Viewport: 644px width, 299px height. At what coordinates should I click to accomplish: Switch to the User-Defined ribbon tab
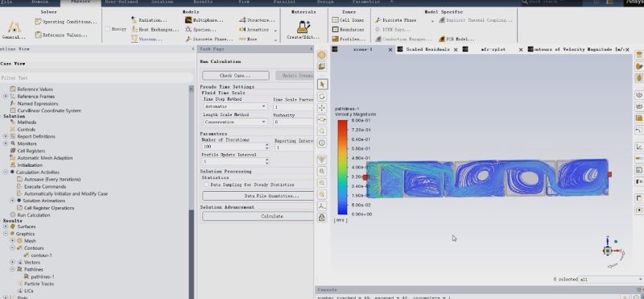pos(122,2)
